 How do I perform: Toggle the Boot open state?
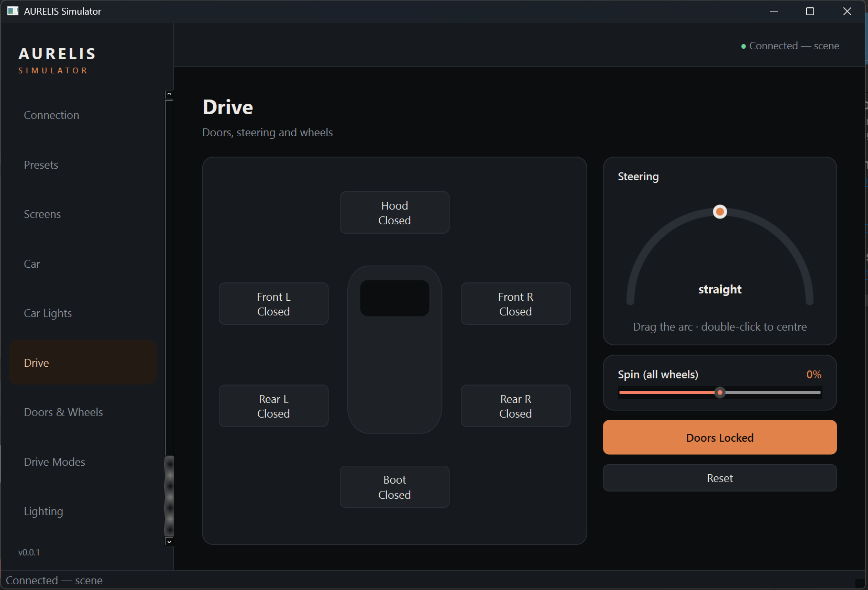tap(394, 487)
